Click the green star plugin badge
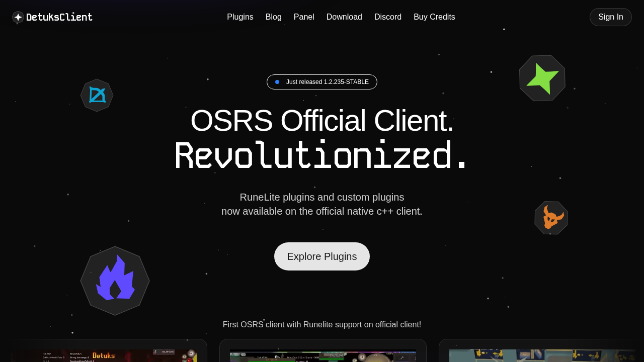Screen dimensions: 644x362 (542, 78)
